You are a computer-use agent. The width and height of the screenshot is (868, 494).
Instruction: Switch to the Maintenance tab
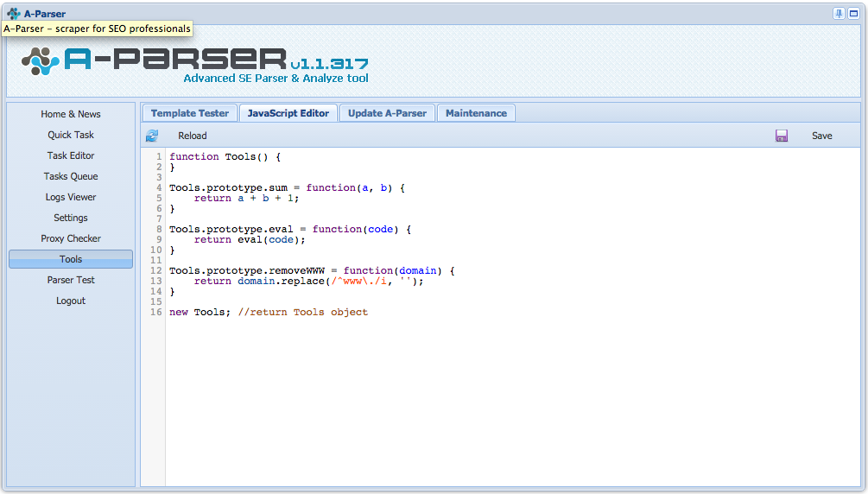pos(476,113)
